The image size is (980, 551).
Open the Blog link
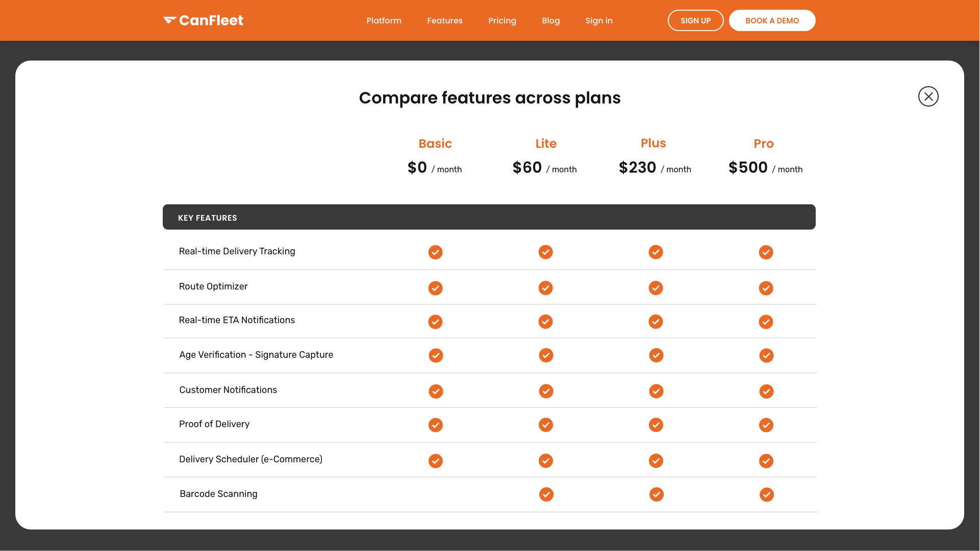(x=550, y=20)
